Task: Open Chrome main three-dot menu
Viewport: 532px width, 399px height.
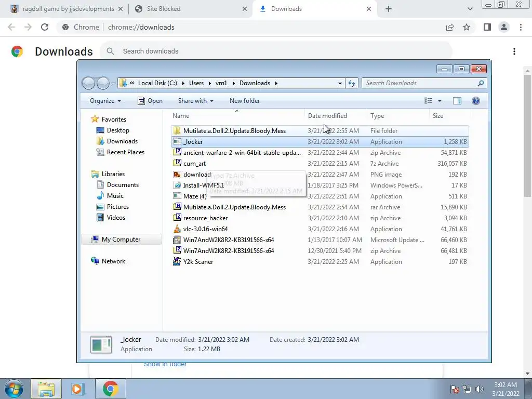Action: [x=521, y=27]
